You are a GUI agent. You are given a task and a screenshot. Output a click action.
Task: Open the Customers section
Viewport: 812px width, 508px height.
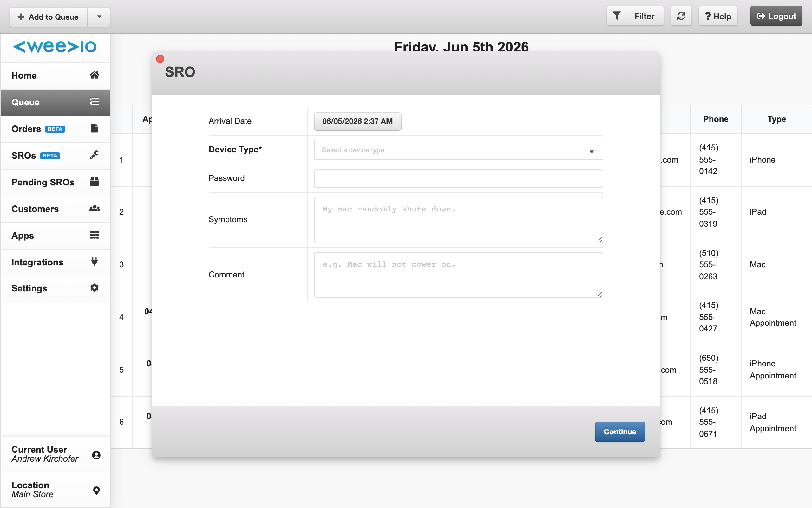tap(56, 209)
